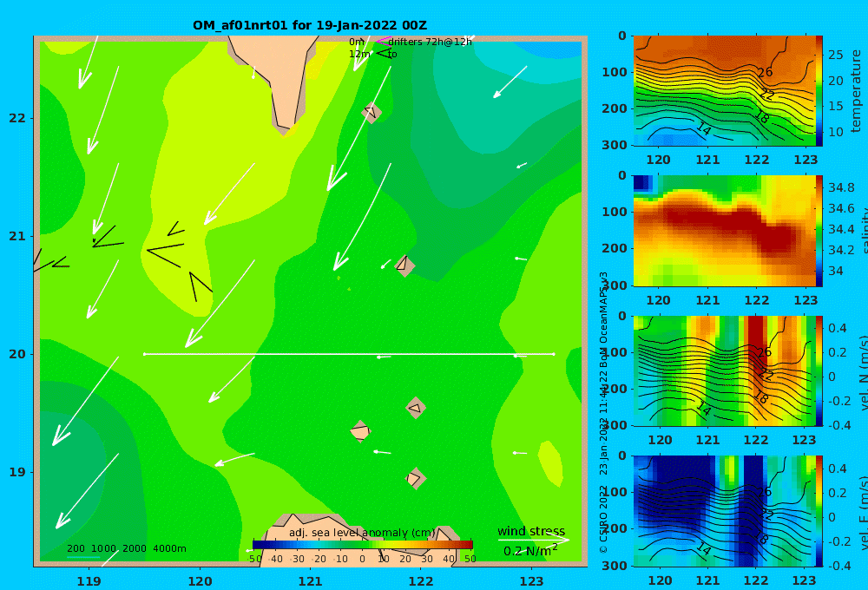Click the 'vel. E (m/s)' axis label
This screenshot has width=868, height=590.
[863, 512]
